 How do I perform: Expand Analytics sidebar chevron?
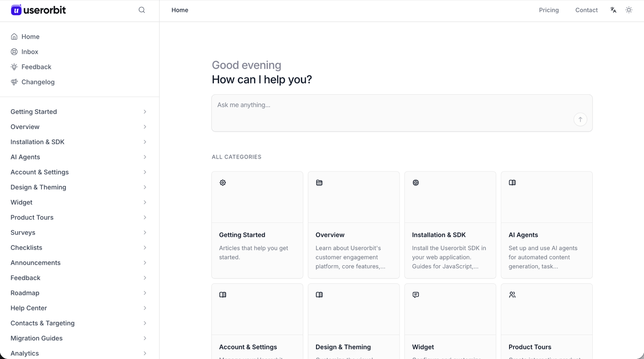point(145,353)
